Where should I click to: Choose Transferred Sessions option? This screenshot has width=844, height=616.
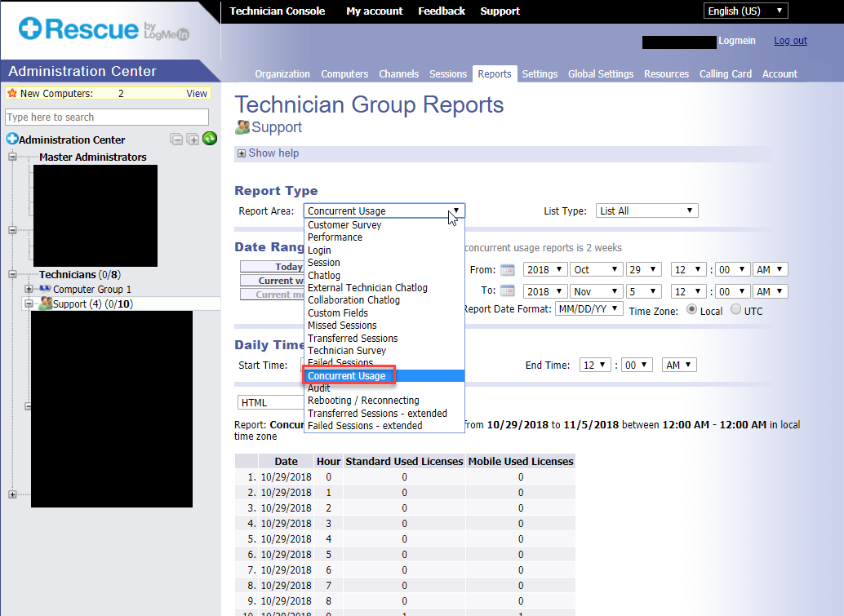(x=384, y=339)
